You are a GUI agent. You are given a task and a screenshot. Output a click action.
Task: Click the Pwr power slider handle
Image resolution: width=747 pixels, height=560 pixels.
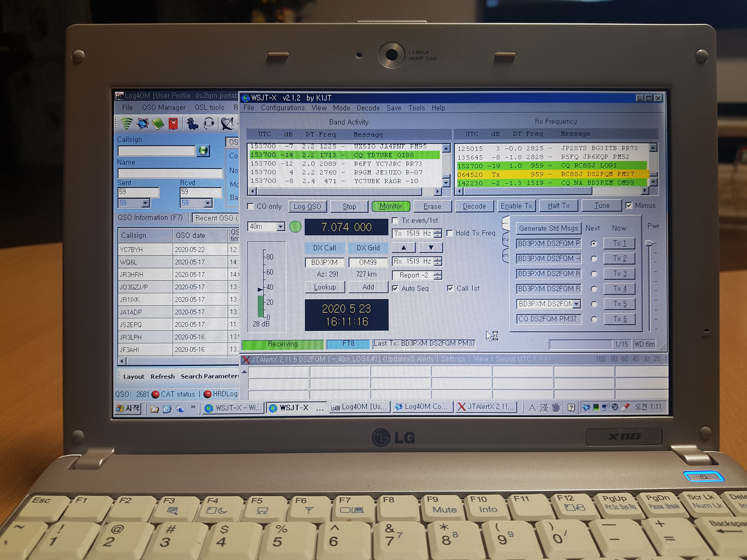point(649,243)
